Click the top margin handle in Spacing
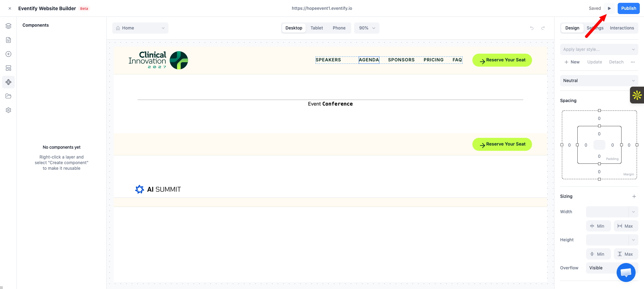 599,110
